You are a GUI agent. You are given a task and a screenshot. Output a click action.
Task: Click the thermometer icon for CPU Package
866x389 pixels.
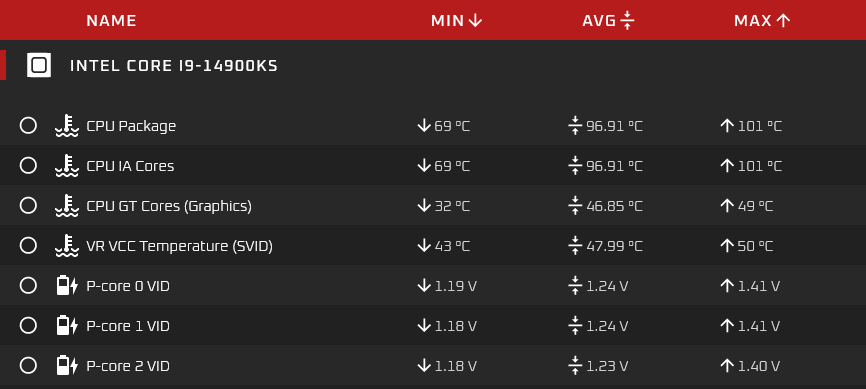click(x=66, y=126)
